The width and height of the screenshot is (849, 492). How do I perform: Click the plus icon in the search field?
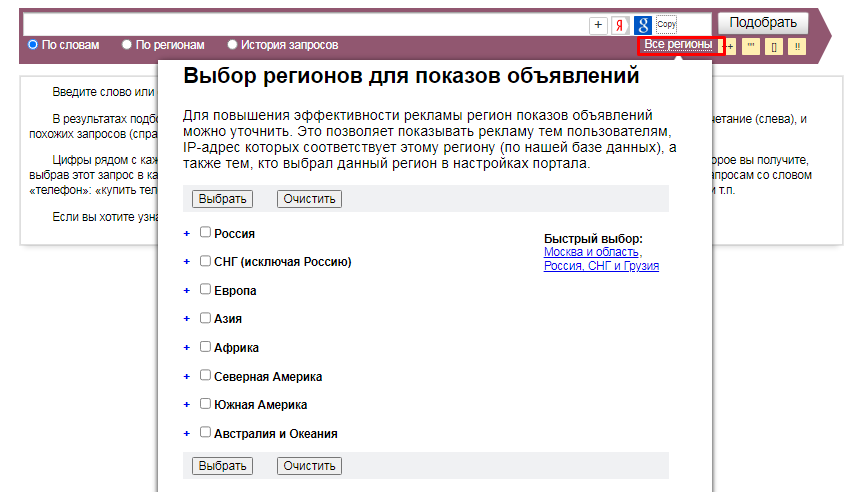[598, 25]
